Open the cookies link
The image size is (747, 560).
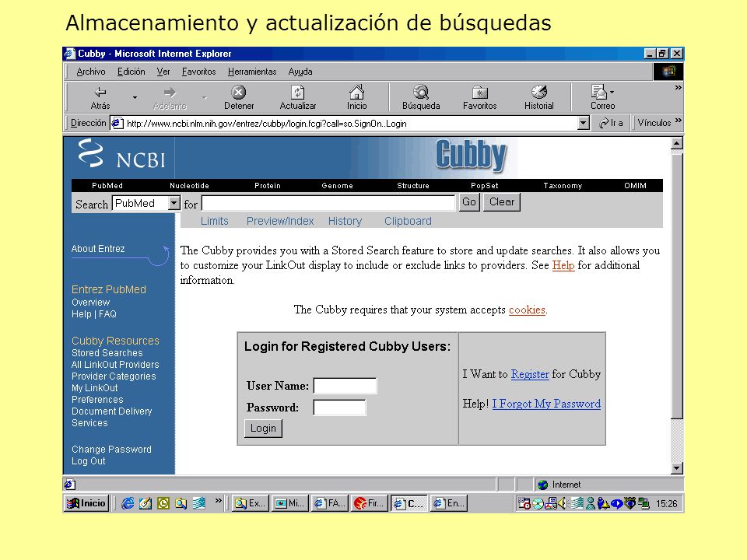527,310
